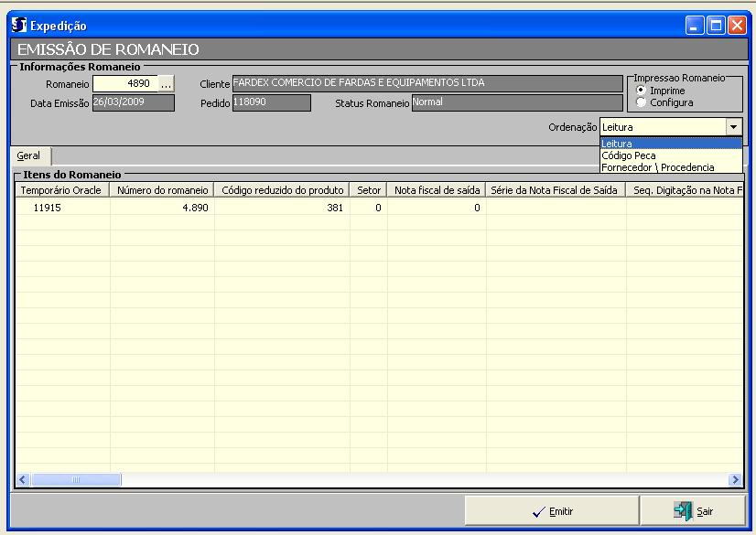
Task: Click the horizontal scrollbar thumb
Action: pyautogui.click(x=76, y=479)
